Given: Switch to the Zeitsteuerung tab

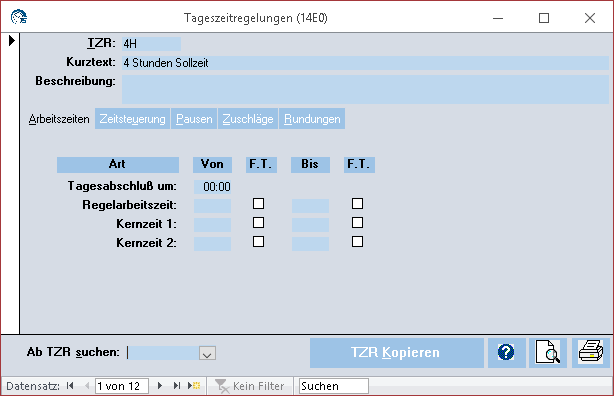Looking at the screenshot, I should [132, 119].
